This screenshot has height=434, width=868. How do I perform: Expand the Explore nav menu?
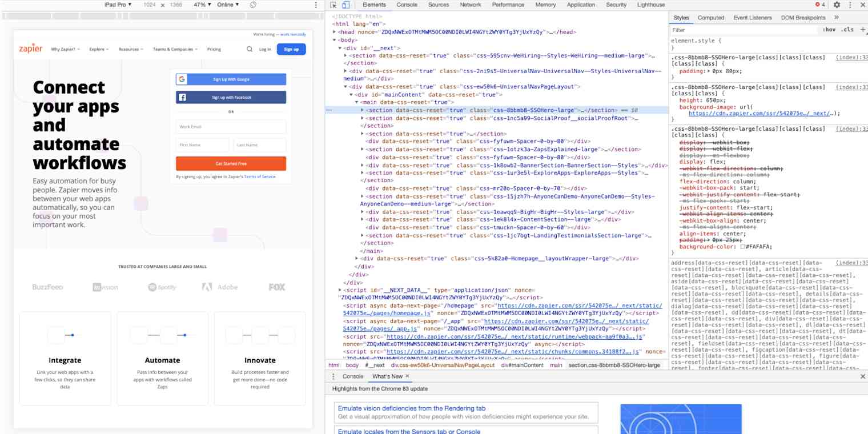click(x=99, y=49)
